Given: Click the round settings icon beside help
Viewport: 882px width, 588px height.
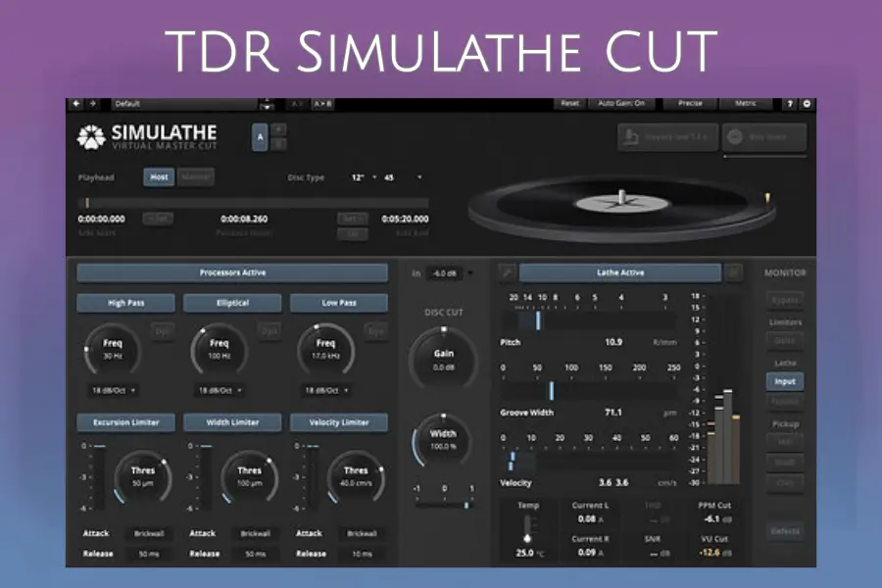Looking at the screenshot, I should tap(807, 104).
